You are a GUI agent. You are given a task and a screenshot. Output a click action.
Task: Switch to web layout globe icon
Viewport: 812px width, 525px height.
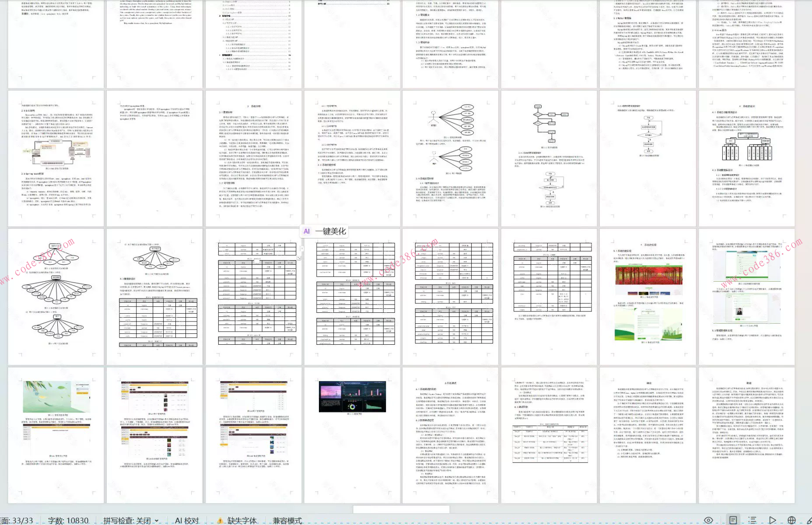tap(791, 520)
